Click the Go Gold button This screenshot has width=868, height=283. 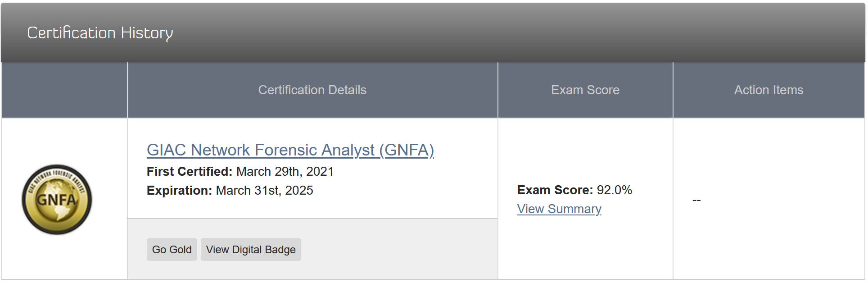(172, 250)
